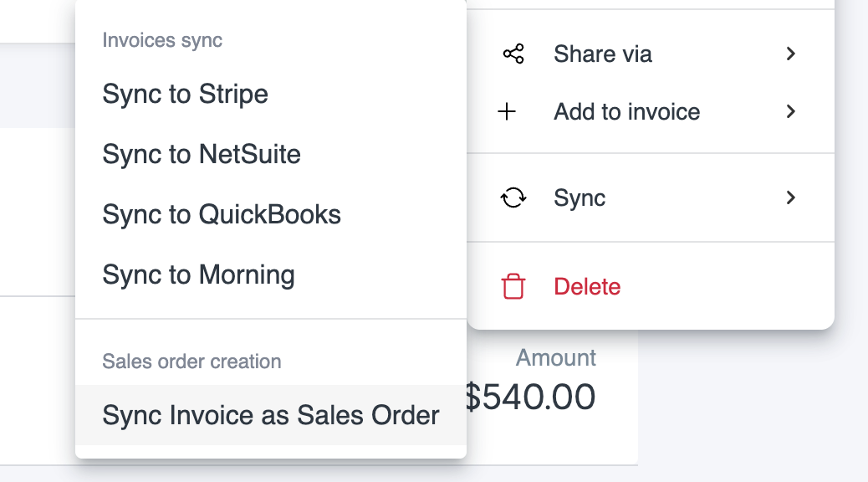Click the plus icon beside Add to invoice
This screenshot has height=482, width=868.
(x=508, y=111)
